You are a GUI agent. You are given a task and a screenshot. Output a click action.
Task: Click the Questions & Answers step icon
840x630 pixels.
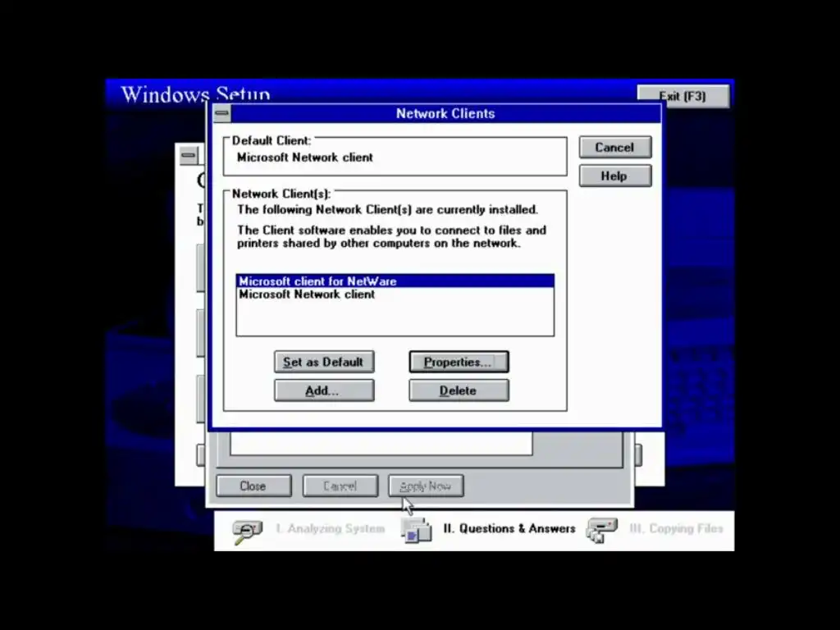417,530
